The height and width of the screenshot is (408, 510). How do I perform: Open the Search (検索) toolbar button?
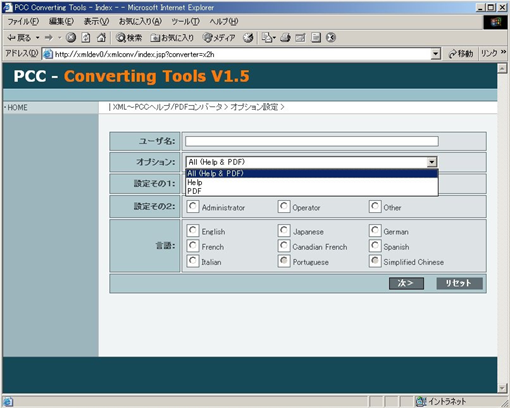coord(129,38)
